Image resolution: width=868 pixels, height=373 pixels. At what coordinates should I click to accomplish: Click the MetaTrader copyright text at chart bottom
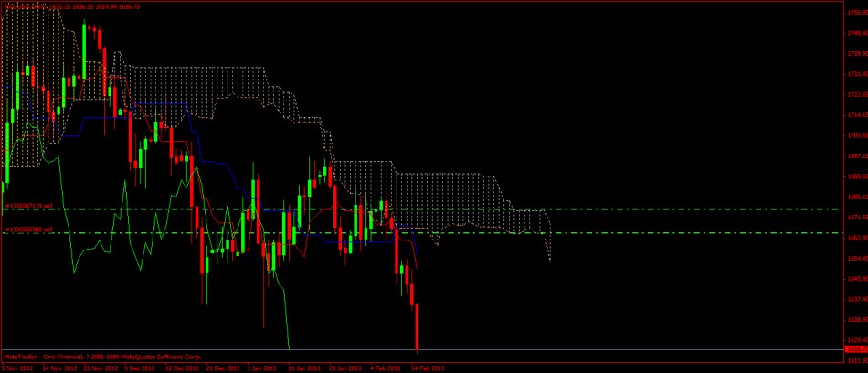click(102, 356)
